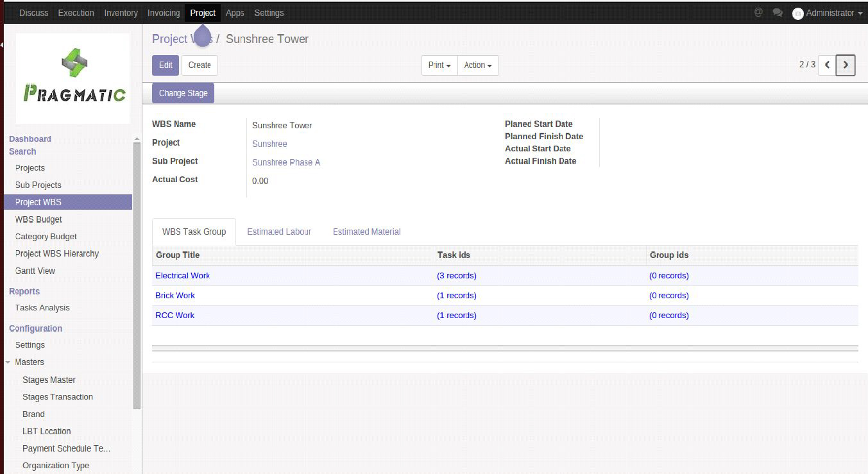
Task: Open Payment Schedule Te... in the sidebar
Action: click(x=67, y=449)
